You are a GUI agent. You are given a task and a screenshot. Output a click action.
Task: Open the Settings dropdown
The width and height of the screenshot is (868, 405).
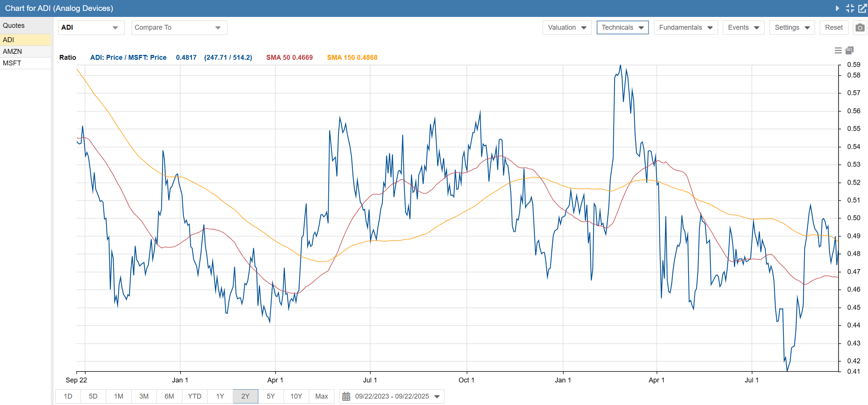(x=792, y=27)
